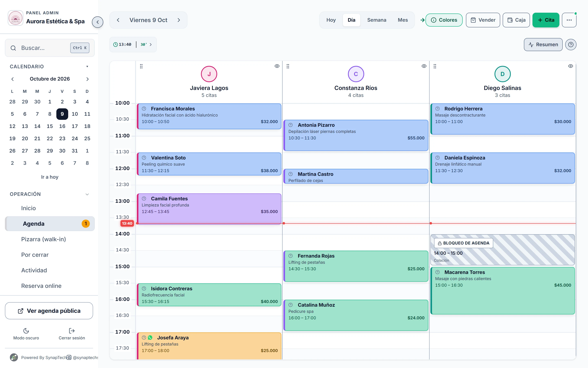Click Ver agenda pública link
This screenshot has width=588, height=368.
49,311
